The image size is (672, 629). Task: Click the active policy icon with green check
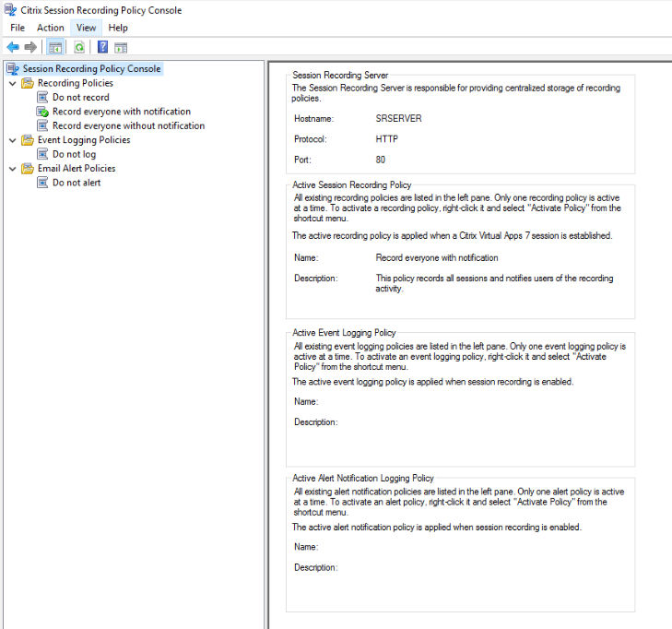(42, 112)
